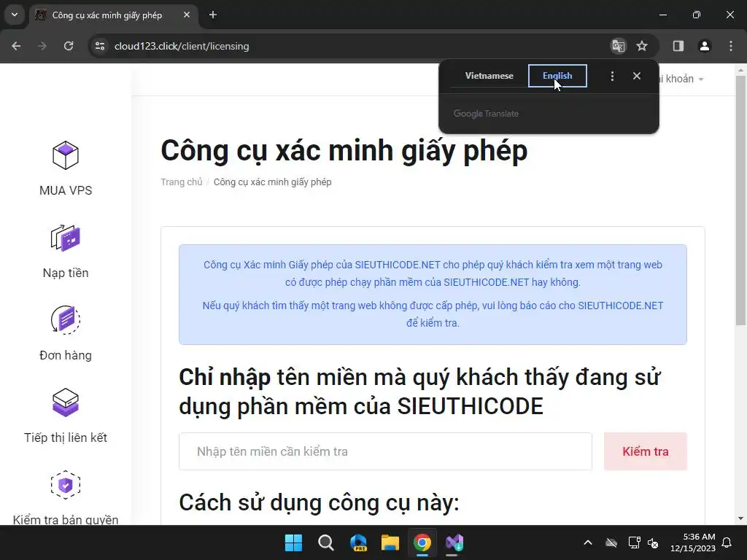
Task: Open the Đơn hàng sidebar icon
Action: pos(65,319)
